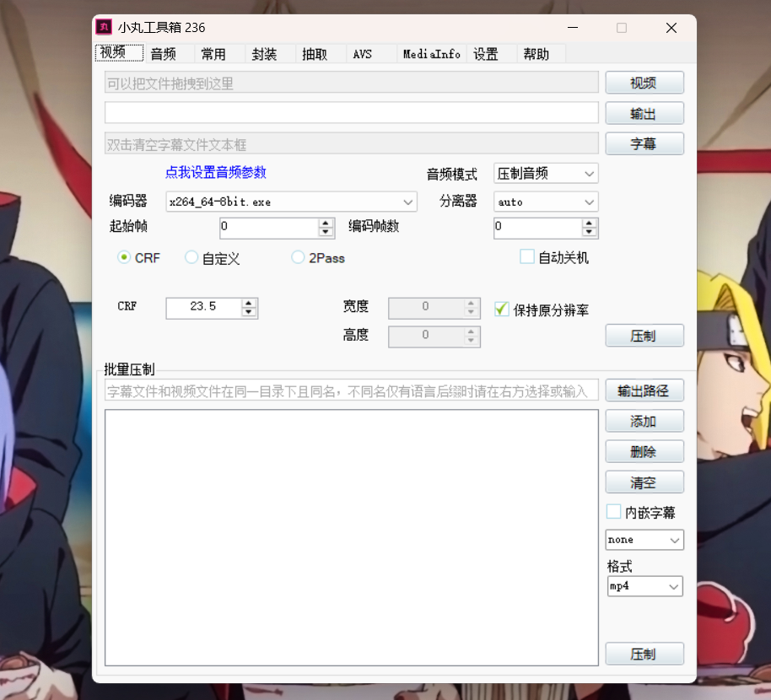The height and width of the screenshot is (700, 771).
Task: Click the 输出 button
Action: (644, 114)
